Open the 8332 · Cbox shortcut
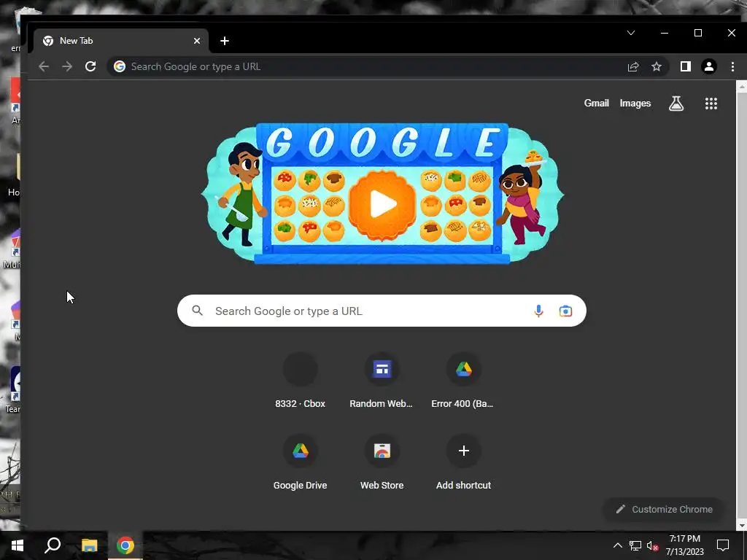 pyautogui.click(x=300, y=382)
